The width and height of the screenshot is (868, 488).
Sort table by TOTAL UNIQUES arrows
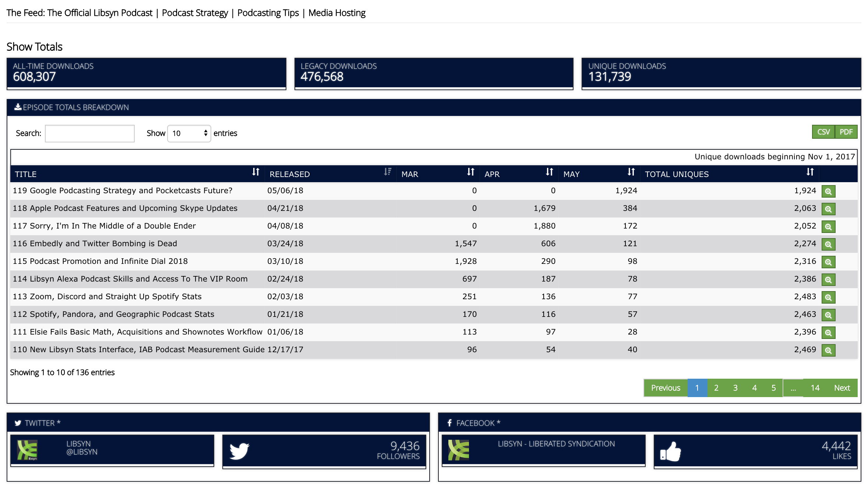tap(810, 172)
